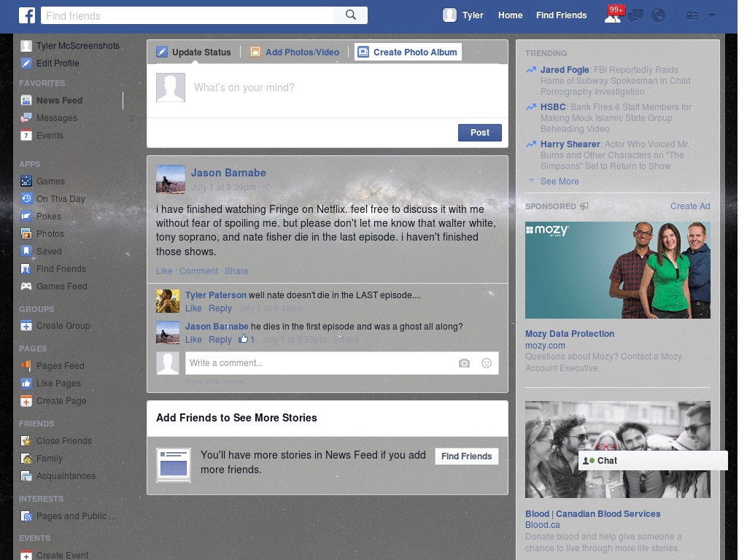Open the privacy shortcuts lock icon
The width and height of the screenshot is (747, 560).
pos(692,16)
